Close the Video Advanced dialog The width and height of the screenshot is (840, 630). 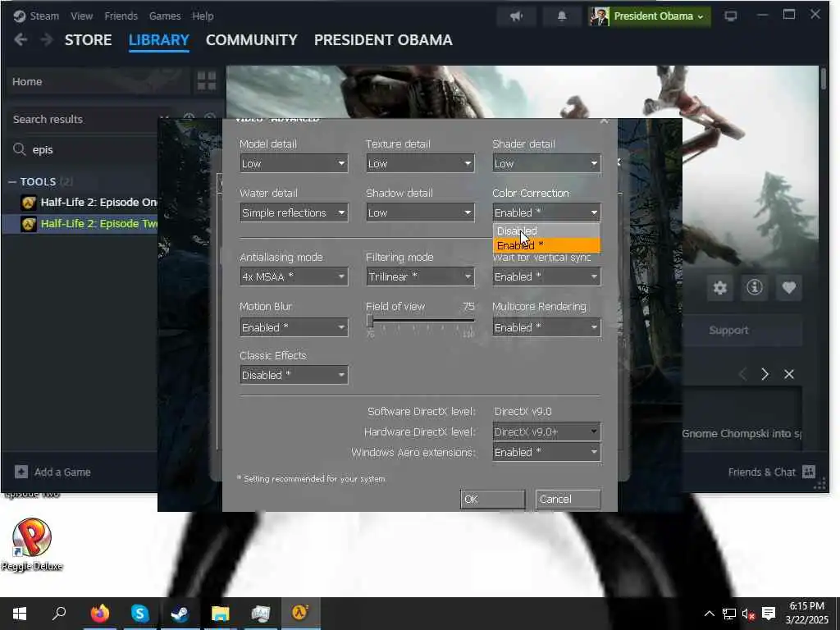coord(605,121)
